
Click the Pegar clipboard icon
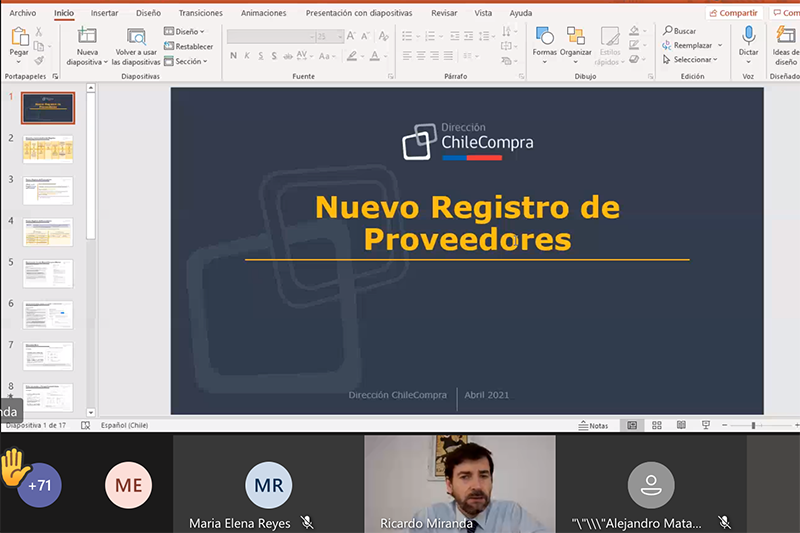click(x=19, y=37)
